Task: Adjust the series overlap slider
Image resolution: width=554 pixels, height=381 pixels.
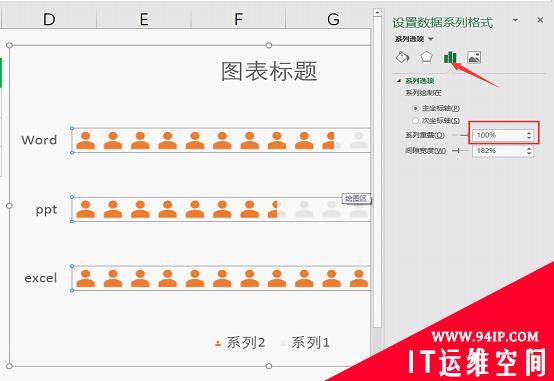Action: tap(460, 135)
